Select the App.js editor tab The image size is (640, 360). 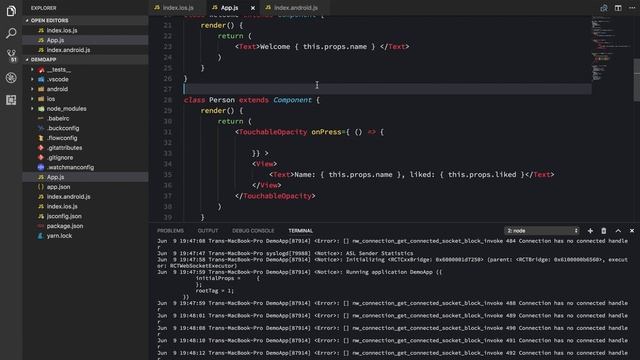click(229, 8)
